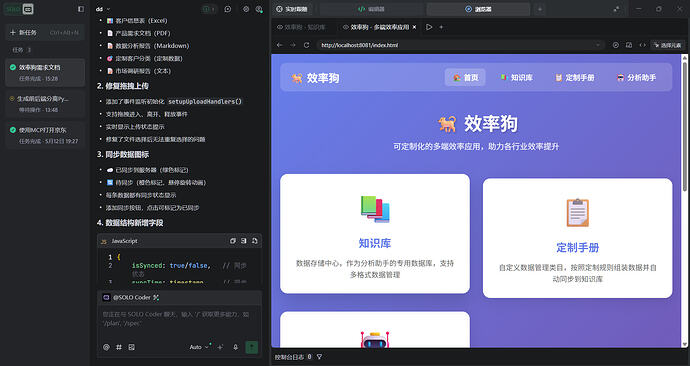
Task: Copy the JavaScript code block
Action: [x=233, y=241]
